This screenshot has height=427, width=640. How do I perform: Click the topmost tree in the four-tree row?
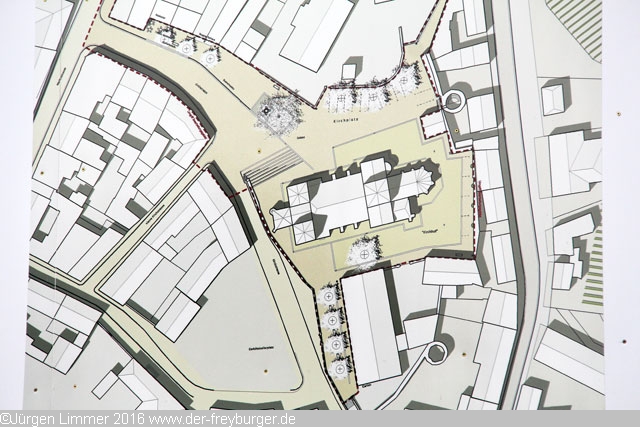click(328, 296)
